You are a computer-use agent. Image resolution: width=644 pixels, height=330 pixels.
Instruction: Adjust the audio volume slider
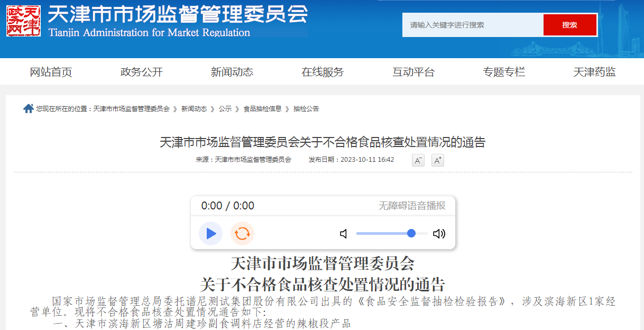click(391, 233)
